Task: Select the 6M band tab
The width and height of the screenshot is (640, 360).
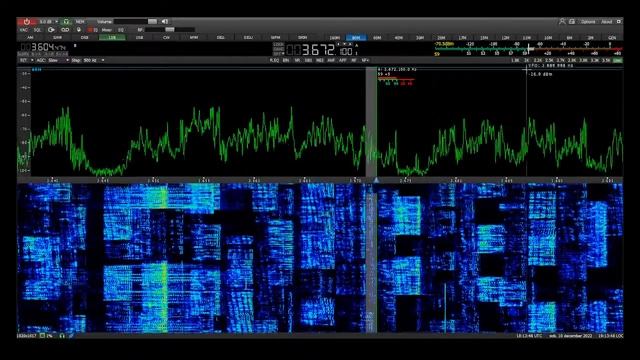Action: (569, 38)
